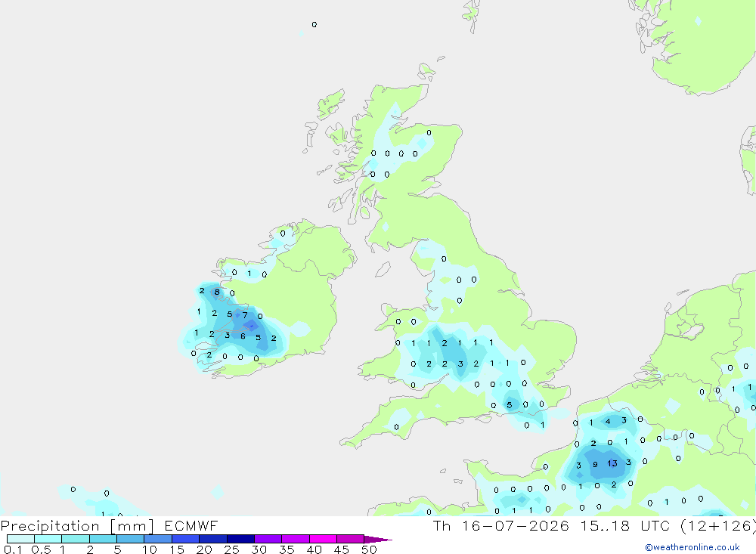
Task: Pick the 5–10 mm legend color swatch
Action: click(x=130, y=539)
